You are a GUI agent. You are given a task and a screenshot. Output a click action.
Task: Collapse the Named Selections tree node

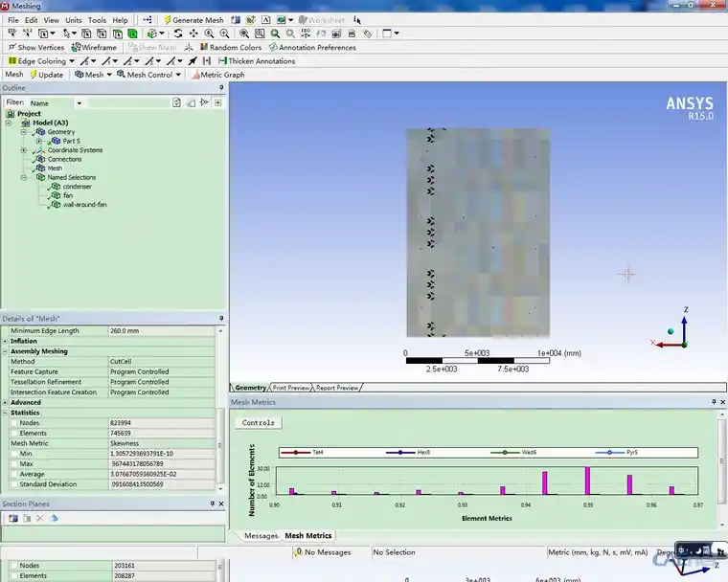[x=23, y=177]
